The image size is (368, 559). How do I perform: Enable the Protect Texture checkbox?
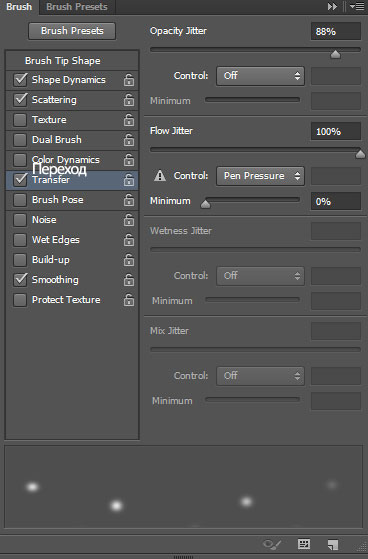click(x=20, y=300)
